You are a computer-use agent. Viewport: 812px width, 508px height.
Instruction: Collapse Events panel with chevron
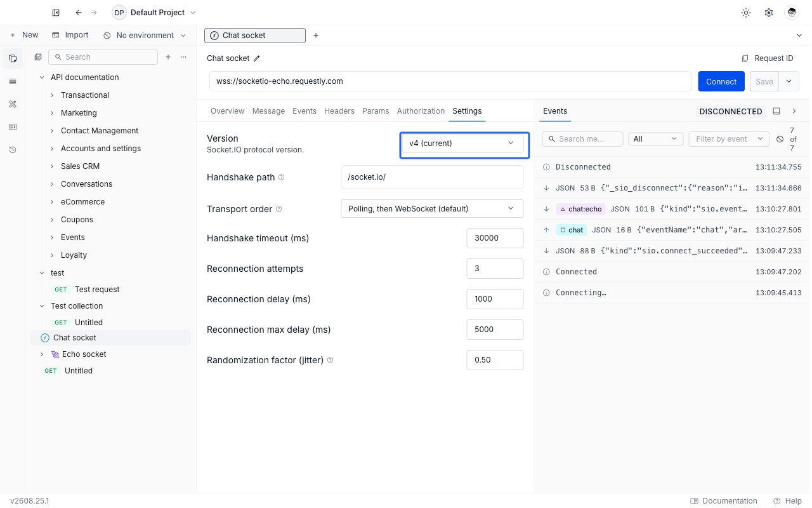(794, 111)
